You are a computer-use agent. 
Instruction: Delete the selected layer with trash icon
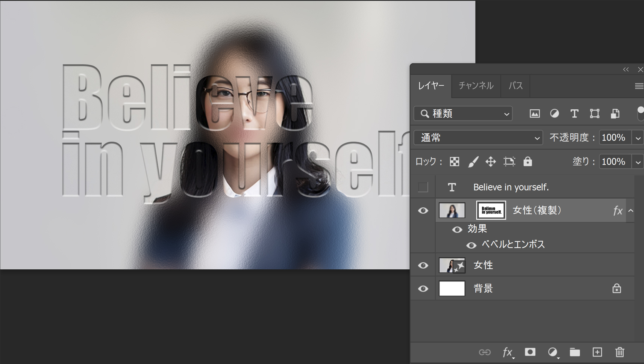620,352
